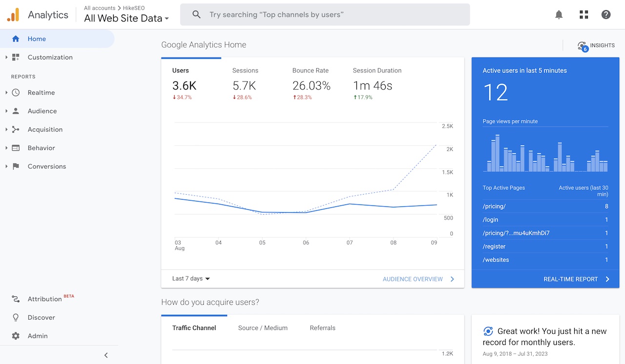Click the All accounts breadcrumb link

click(100, 8)
